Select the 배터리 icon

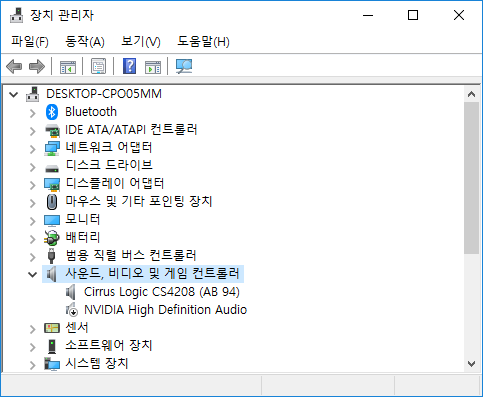tap(52, 238)
